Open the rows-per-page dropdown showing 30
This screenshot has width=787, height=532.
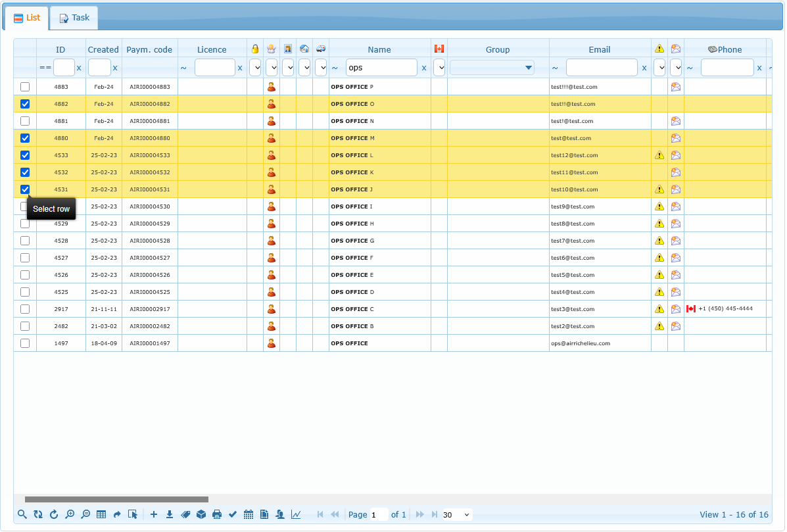pos(457,515)
